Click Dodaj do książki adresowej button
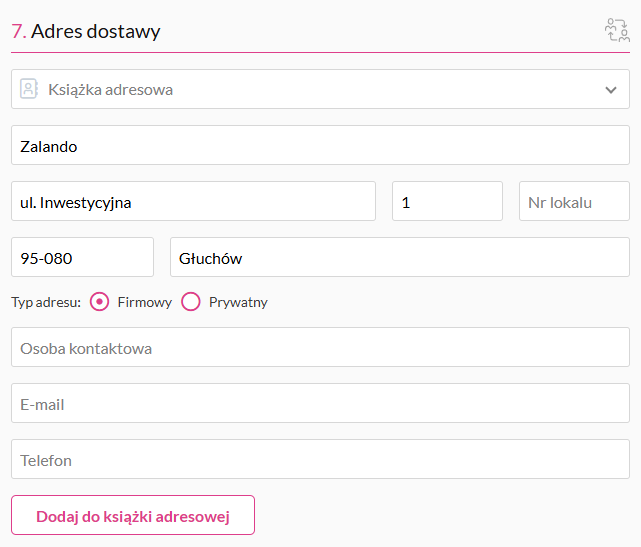This screenshot has height=547, width=641. [133, 515]
